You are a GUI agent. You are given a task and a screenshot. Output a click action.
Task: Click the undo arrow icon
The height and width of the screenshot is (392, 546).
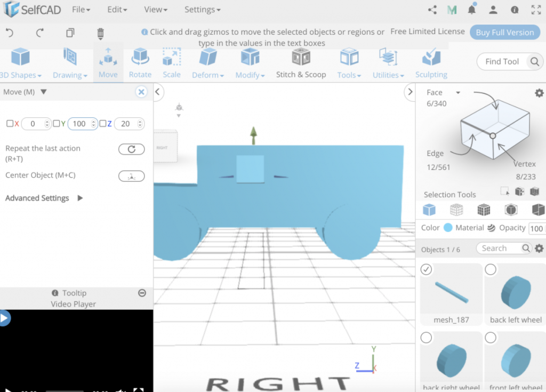pos(11,33)
